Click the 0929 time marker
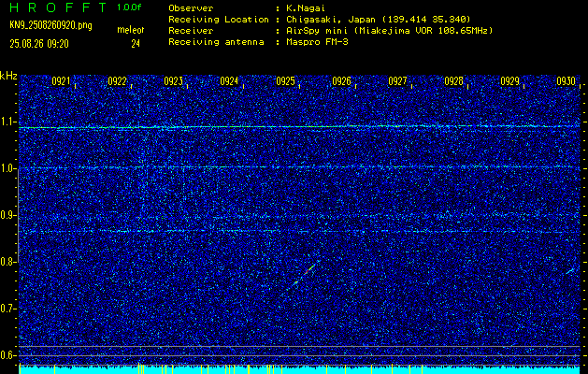Image resolution: width=588 pixels, height=374 pixels. (x=510, y=81)
